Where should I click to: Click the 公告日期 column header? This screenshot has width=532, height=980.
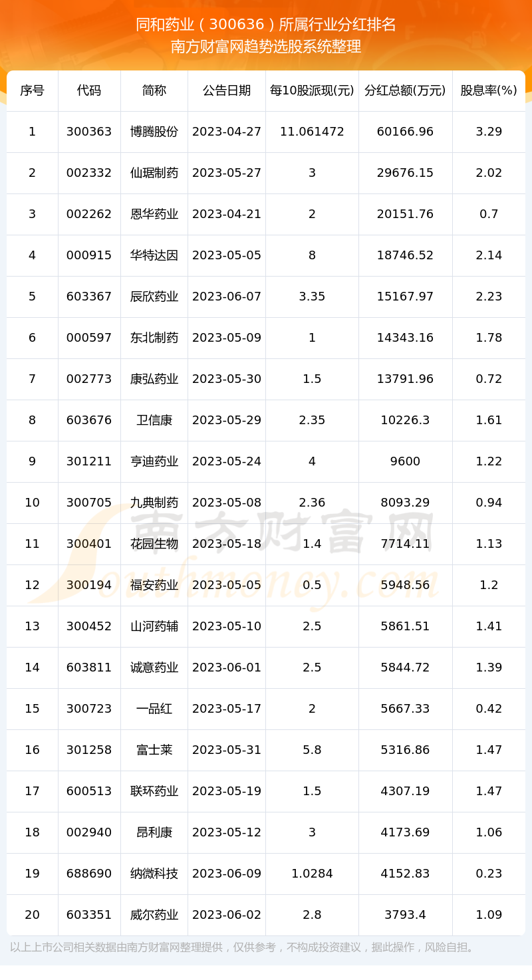click(226, 90)
